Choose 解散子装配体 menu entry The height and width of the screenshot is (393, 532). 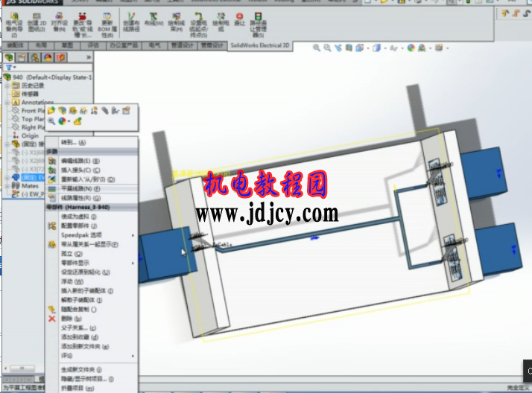point(92,300)
